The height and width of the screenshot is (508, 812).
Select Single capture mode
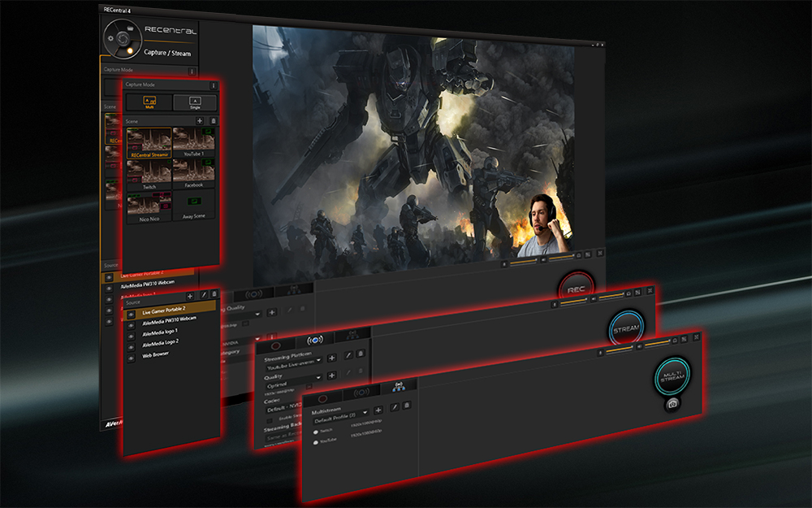coord(195,102)
